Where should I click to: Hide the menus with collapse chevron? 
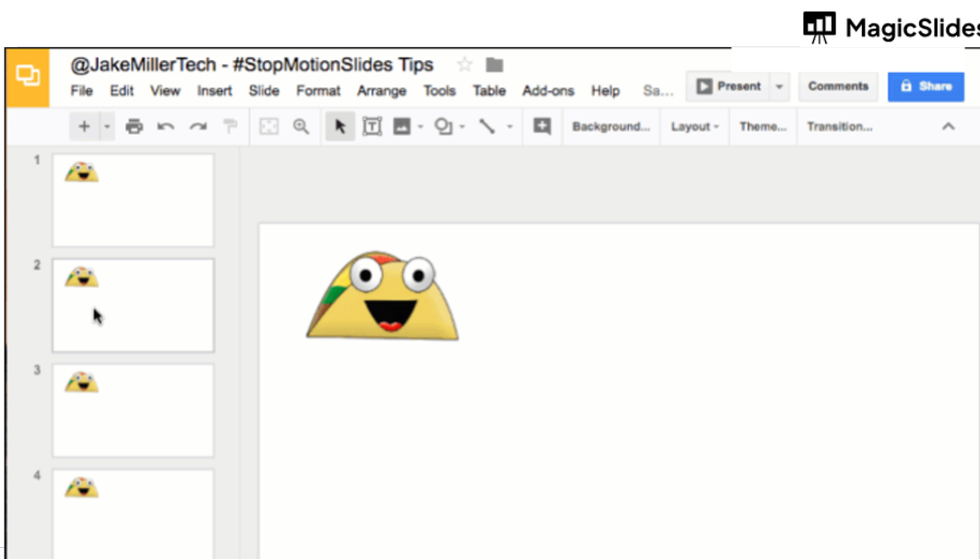pyautogui.click(x=948, y=126)
